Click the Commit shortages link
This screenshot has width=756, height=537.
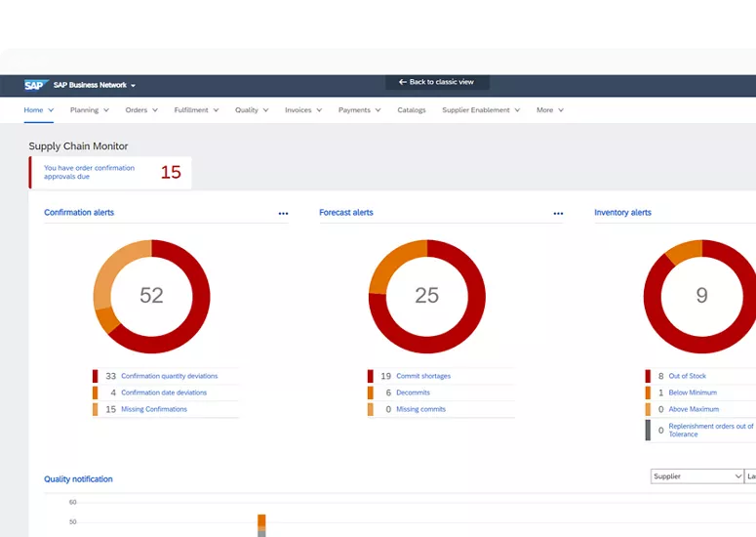422,376
